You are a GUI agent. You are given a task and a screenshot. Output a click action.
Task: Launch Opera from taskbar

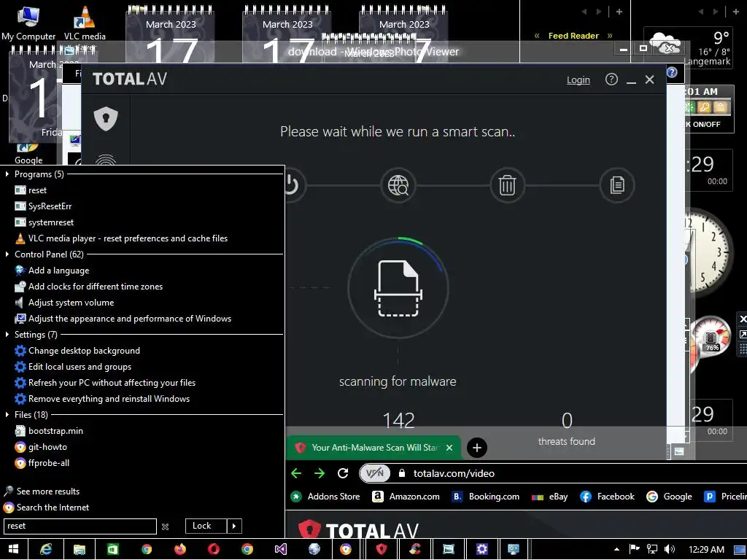[214, 550]
